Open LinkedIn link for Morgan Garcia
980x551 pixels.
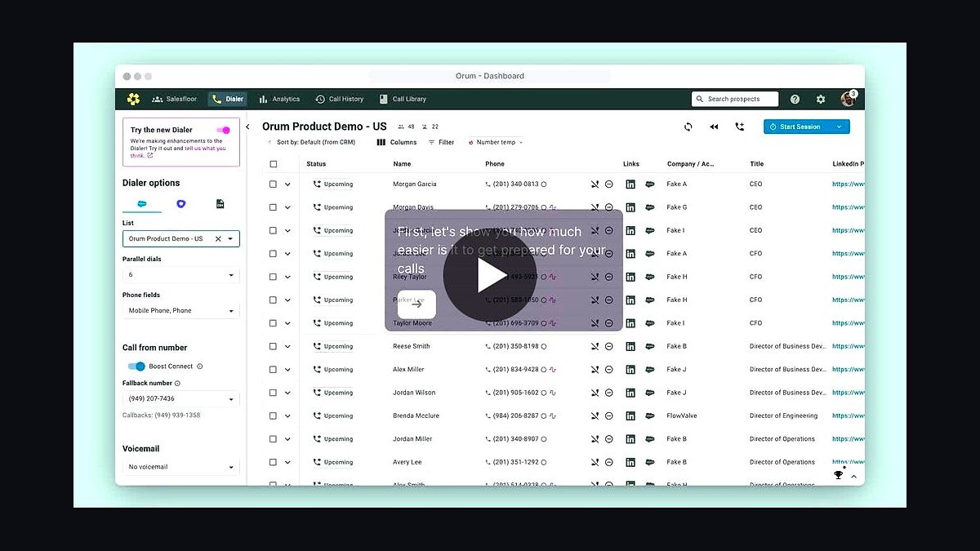(x=630, y=184)
